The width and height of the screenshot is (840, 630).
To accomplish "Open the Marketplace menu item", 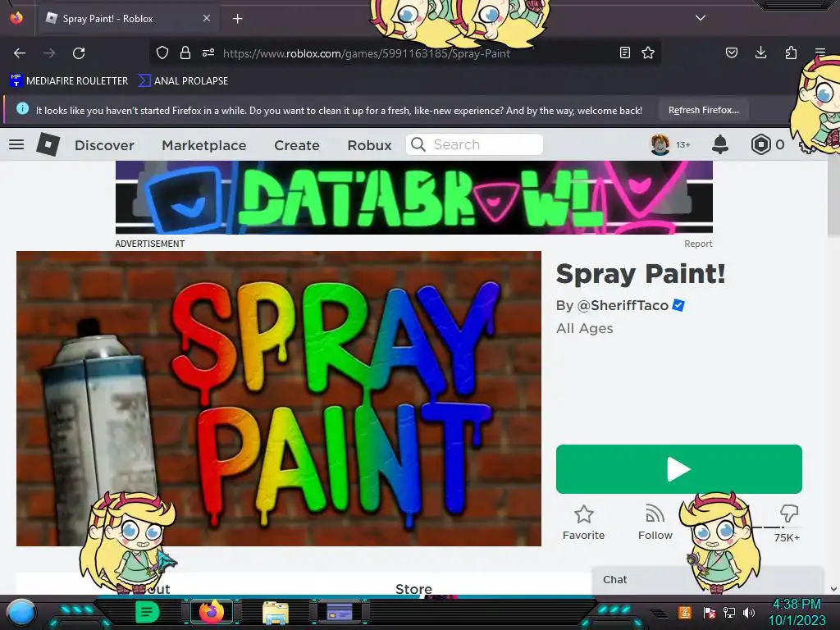I will click(x=204, y=145).
